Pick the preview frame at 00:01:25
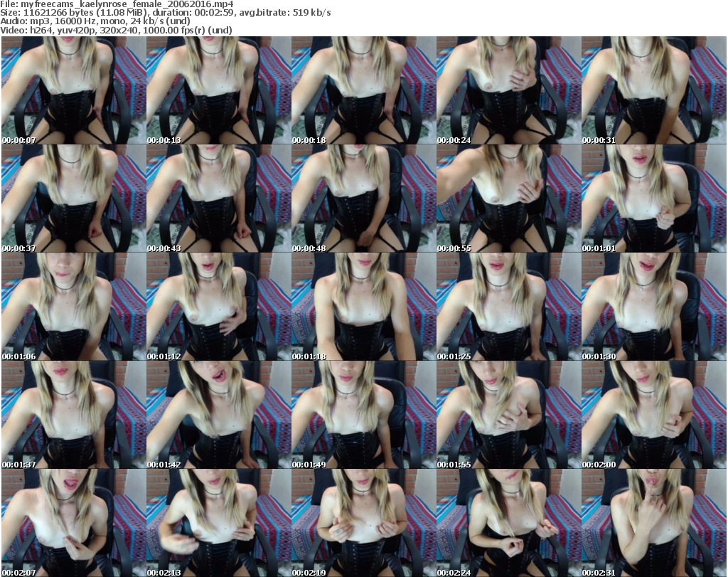The width and height of the screenshot is (728, 577). tap(509, 307)
